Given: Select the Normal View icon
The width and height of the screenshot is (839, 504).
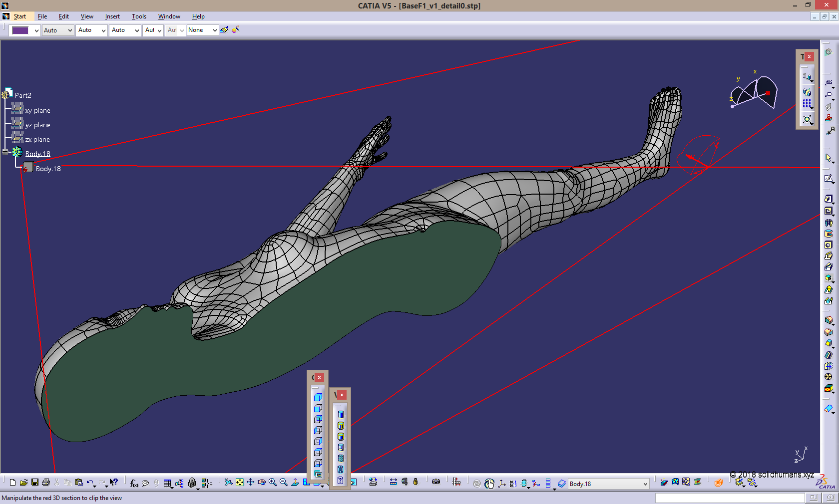Looking at the screenshot, I should point(295,483).
